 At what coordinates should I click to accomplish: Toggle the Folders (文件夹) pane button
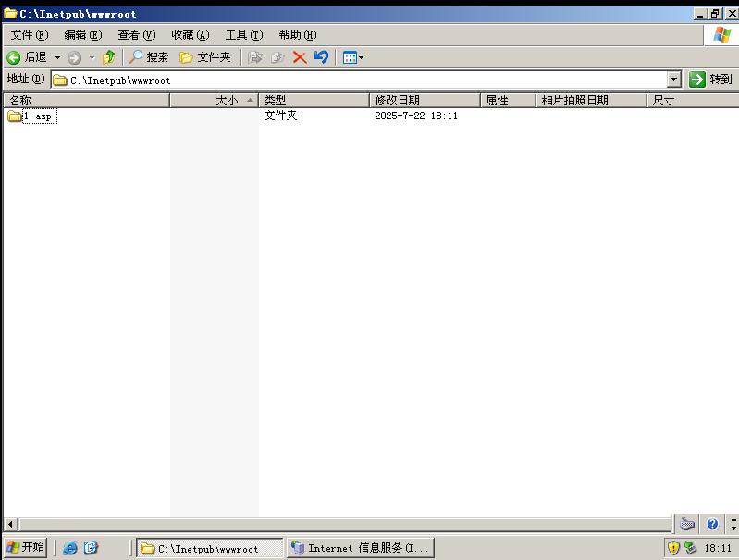pyautogui.click(x=205, y=57)
